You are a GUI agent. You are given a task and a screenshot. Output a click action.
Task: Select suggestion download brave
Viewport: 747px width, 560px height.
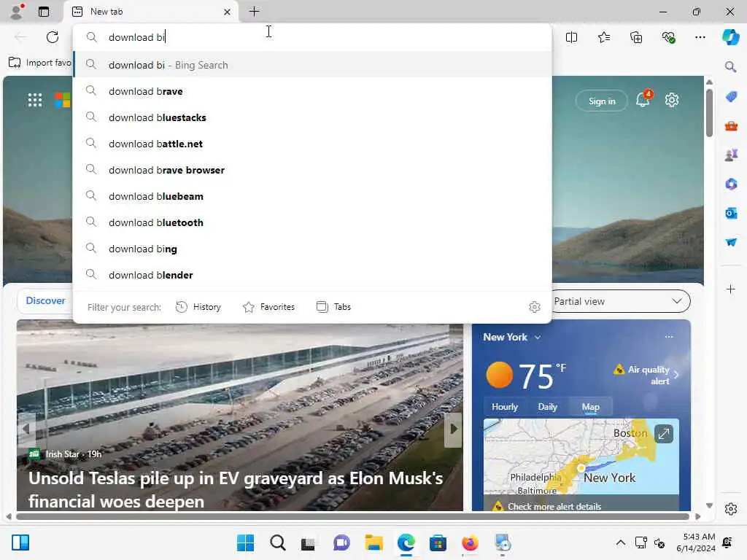tap(313, 91)
